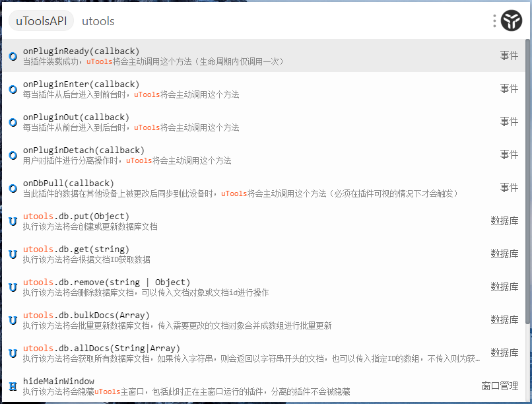This screenshot has width=532, height=404.
Task: Open the three-dot options menu
Action: (494, 20)
